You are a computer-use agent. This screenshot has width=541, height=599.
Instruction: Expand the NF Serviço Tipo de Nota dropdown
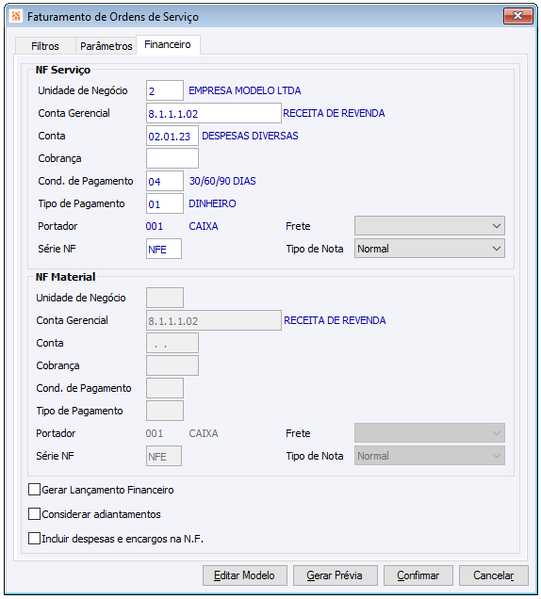429,248
